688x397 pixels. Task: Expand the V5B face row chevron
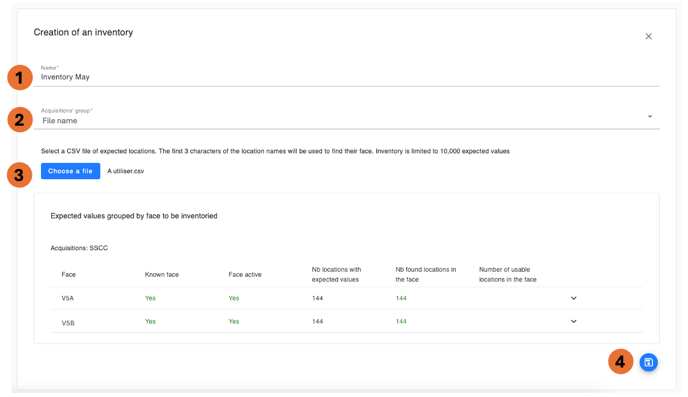tap(573, 322)
